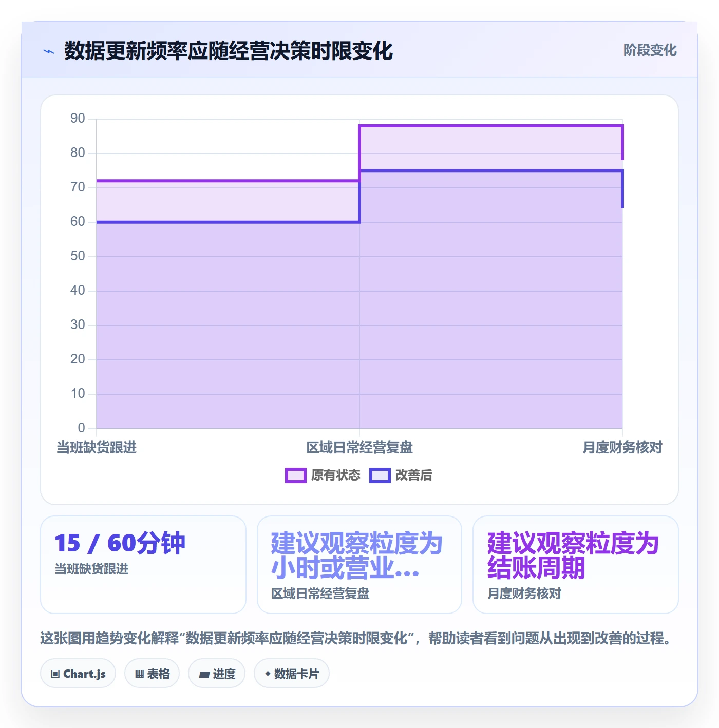This screenshot has height=728, width=719.
Task: Click the 原有状态 legend text
Action: [336, 475]
